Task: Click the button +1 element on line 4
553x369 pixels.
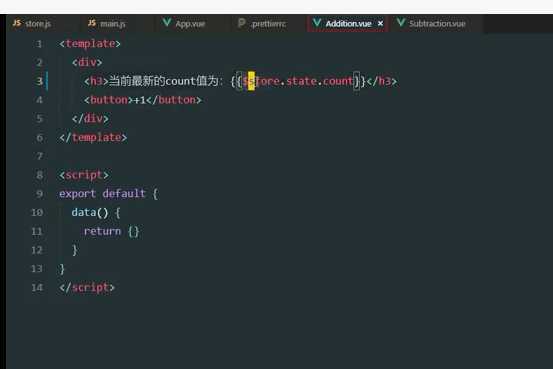Action: coord(142,100)
